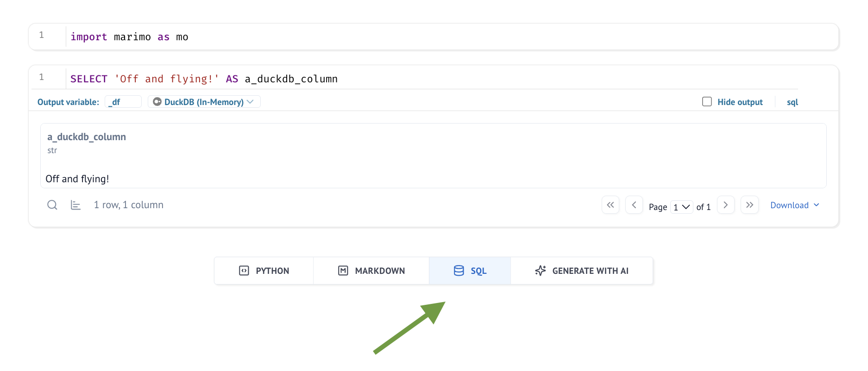
Task: Go to previous page of results
Action: pyautogui.click(x=634, y=205)
